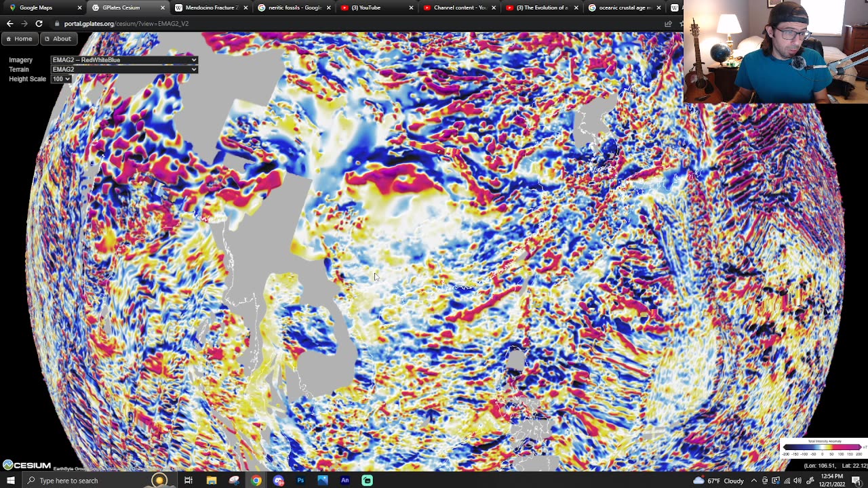Viewport: 868px width, 488px height.
Task: Close the neritic fossils tab
Action: coord(328,7)
